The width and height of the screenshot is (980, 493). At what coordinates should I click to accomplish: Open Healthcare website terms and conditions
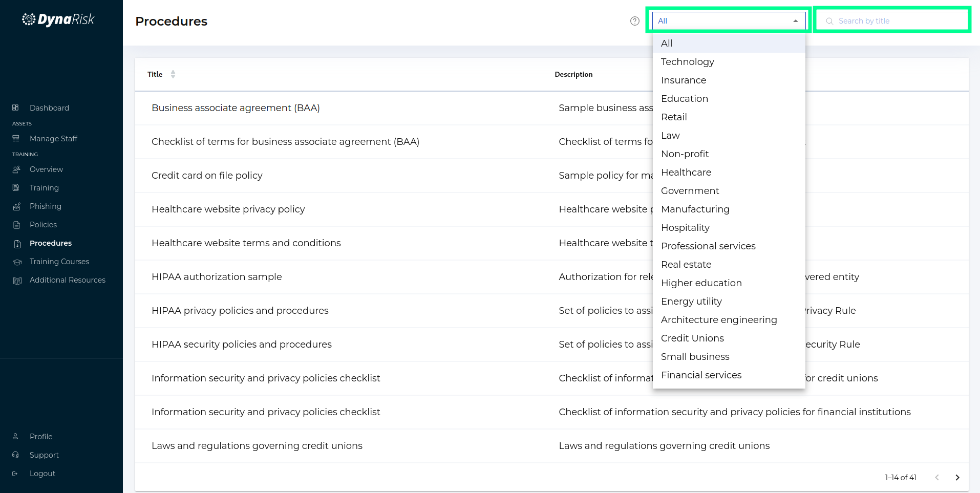[552, 243]
